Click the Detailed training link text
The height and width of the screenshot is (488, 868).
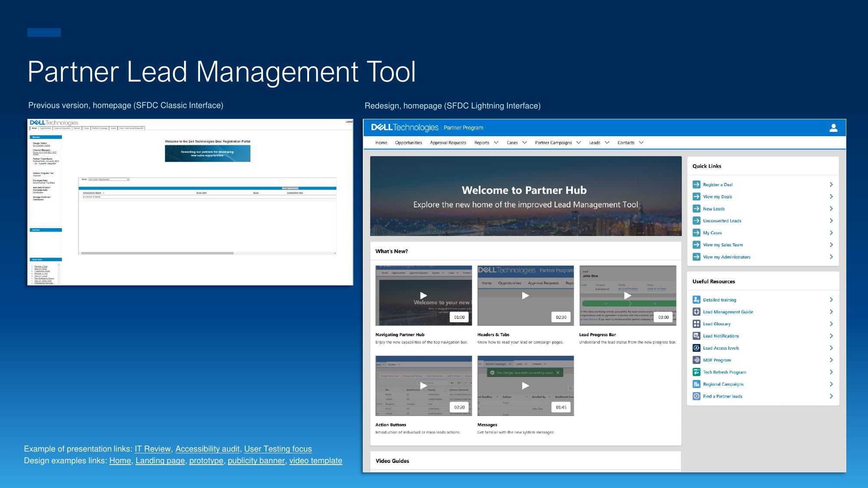click(x=720, y=300)
